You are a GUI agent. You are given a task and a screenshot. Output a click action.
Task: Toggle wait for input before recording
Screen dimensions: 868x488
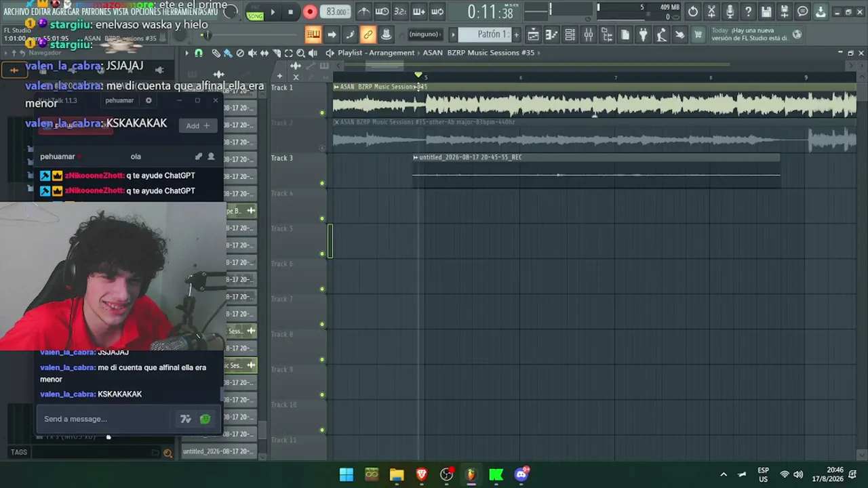[382, 12]
